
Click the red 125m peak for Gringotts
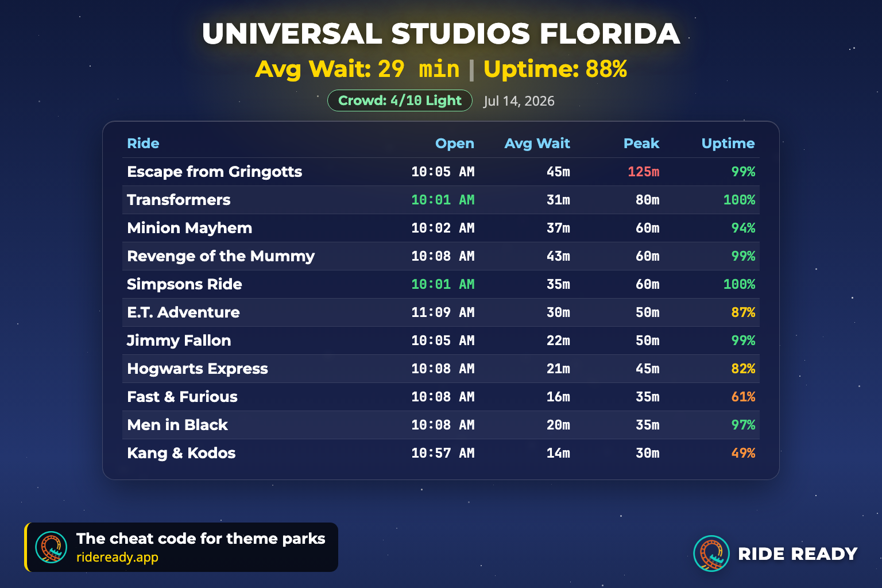point(644,172)
